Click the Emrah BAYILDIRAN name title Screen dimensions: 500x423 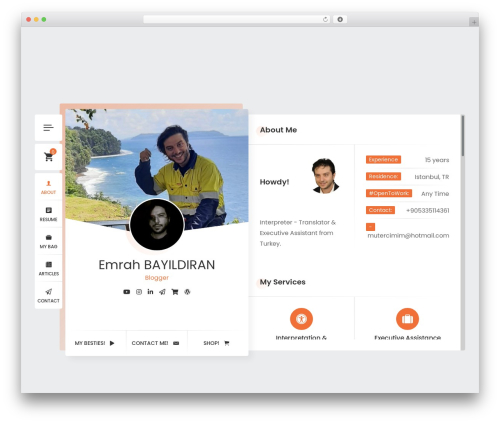tap(157, 265)
